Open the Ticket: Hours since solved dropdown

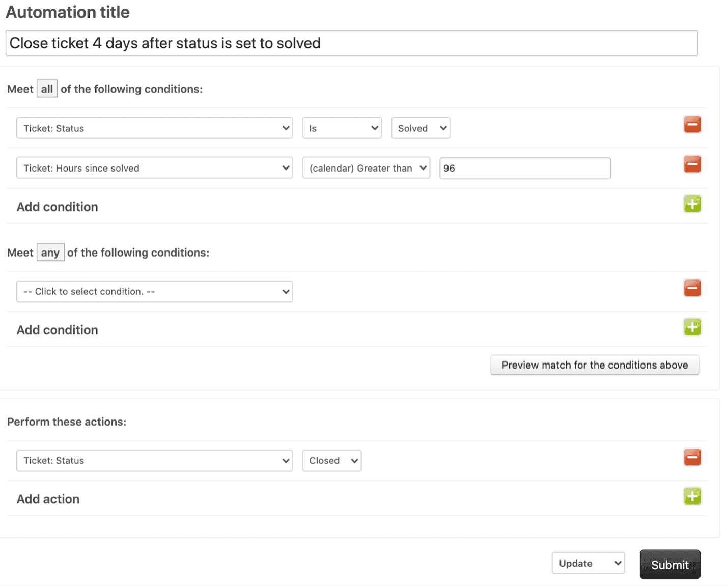coord(154,168)
